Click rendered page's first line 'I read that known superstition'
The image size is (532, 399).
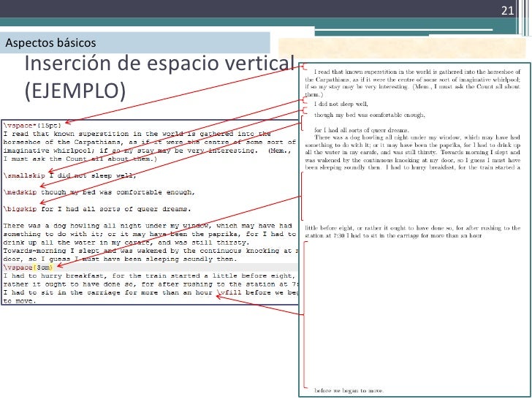(417, 72)
